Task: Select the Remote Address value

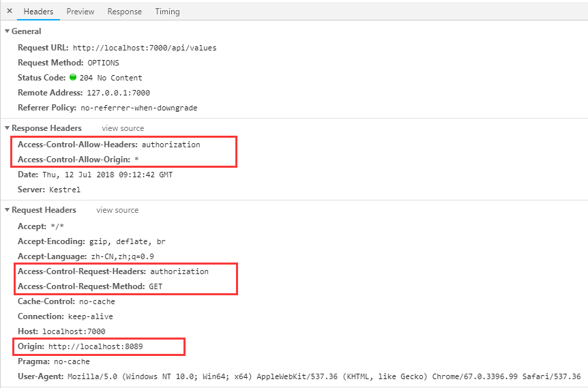Action: 118,93
